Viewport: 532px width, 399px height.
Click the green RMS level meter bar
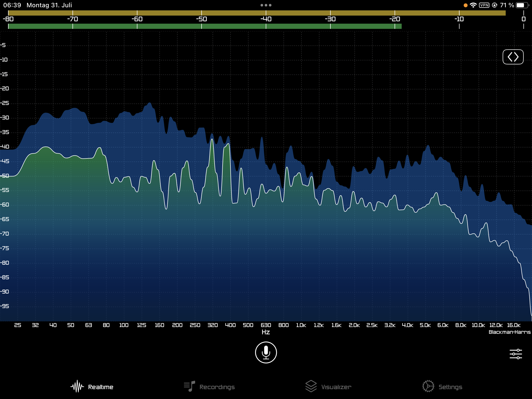click(x=205, y=26)
